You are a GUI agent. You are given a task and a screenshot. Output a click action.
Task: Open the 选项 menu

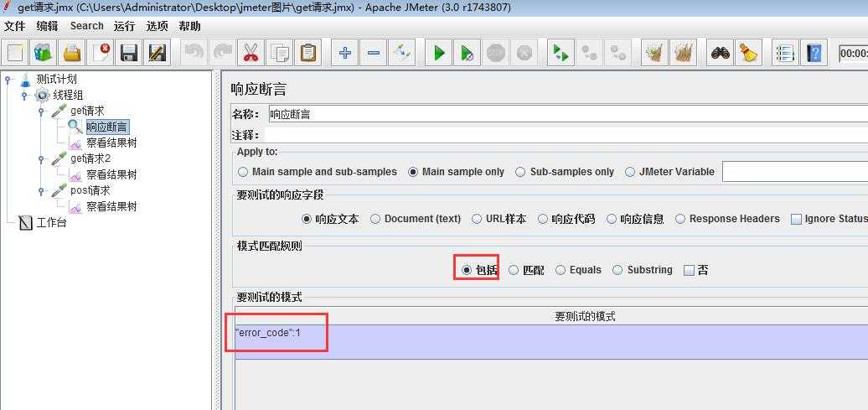click(157, 26)
